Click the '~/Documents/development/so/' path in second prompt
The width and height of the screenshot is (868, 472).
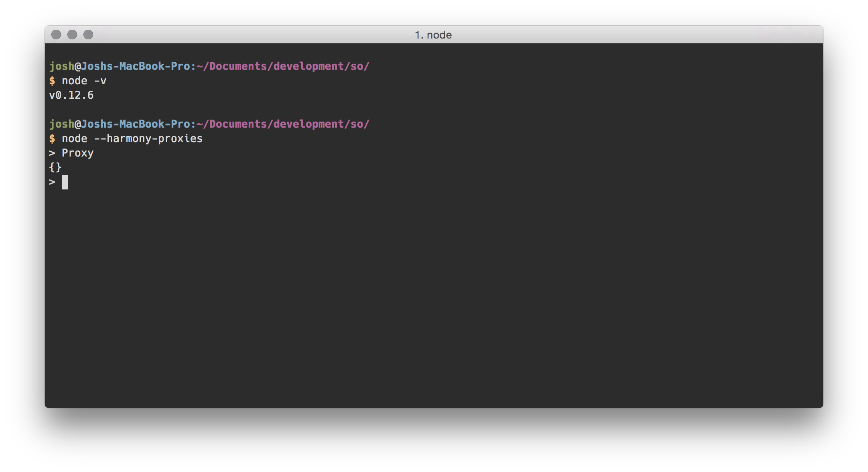tap(283, 124)
